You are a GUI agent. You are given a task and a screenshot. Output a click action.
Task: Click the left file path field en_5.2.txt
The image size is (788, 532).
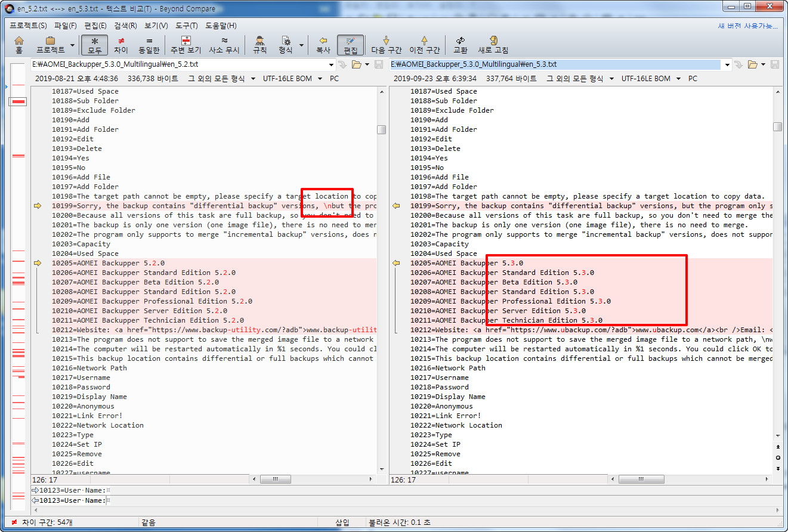click(x=179, y=64)
